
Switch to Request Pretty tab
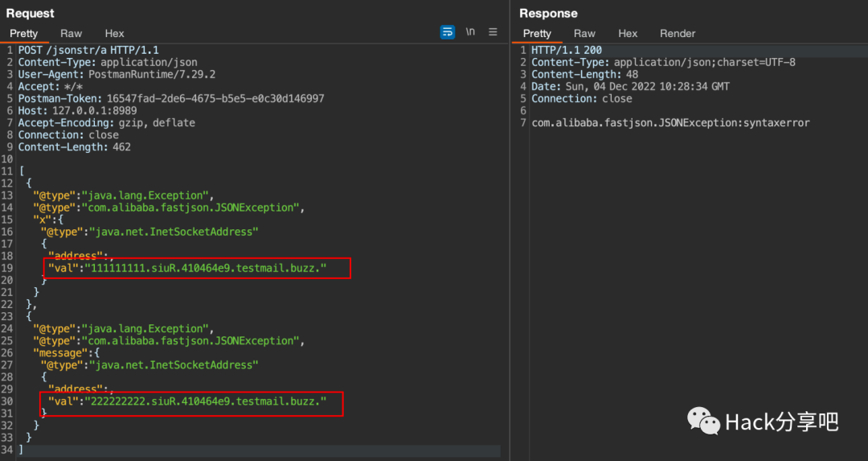click(24, 33)
